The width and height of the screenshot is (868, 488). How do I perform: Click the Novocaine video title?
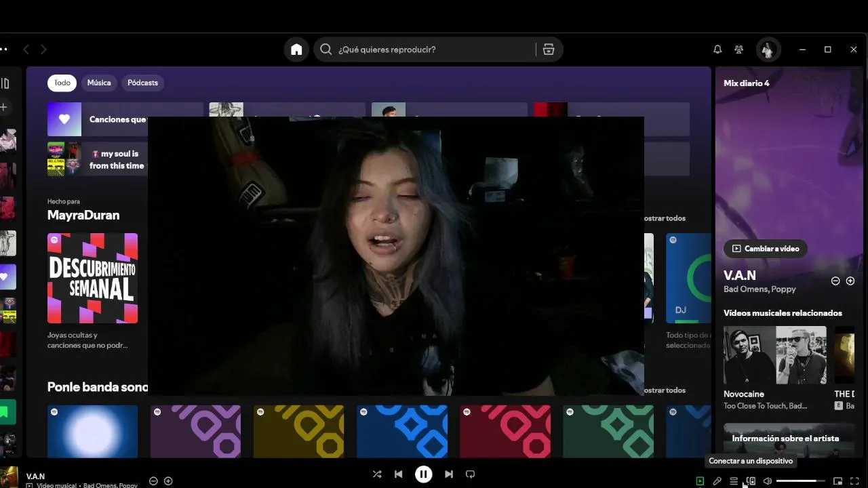coord(744,394)
